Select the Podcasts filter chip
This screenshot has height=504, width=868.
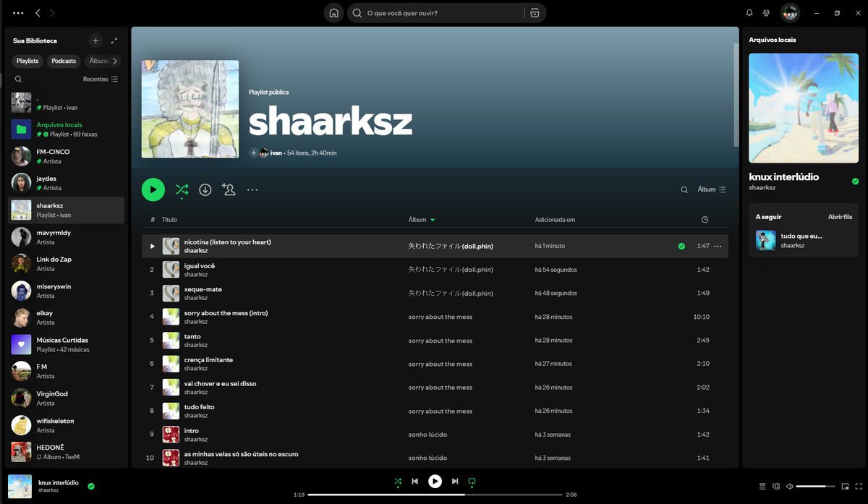tap(64, 61)
